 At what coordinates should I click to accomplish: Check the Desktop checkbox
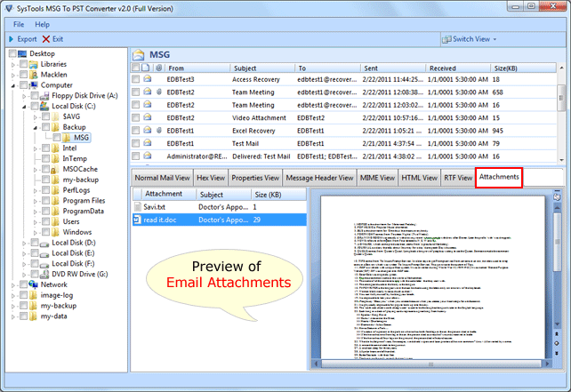(12, 53)
